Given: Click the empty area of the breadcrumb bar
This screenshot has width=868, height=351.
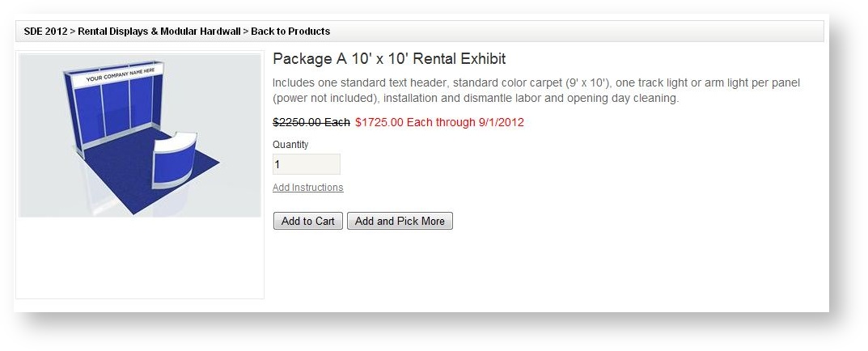Looking at the screenshot, I should [x=566, y=32].
